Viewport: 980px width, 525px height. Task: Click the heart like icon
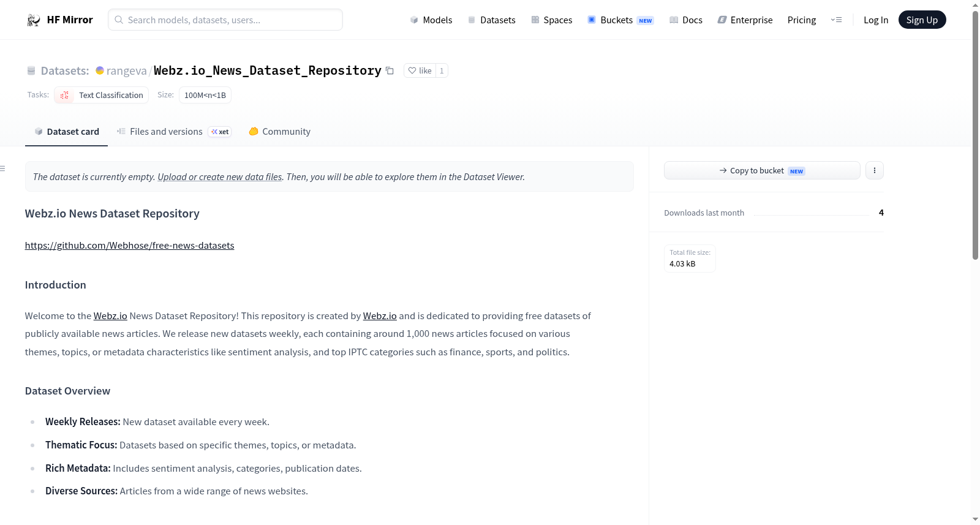[x=412, y=70]
